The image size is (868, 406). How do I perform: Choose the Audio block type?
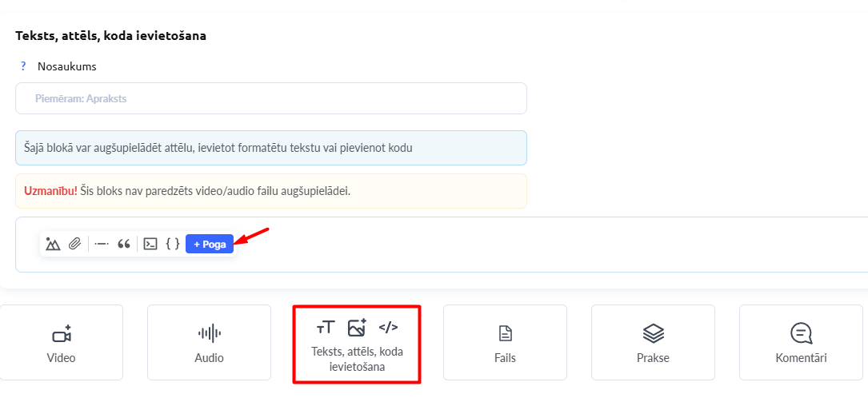point(210,342)
